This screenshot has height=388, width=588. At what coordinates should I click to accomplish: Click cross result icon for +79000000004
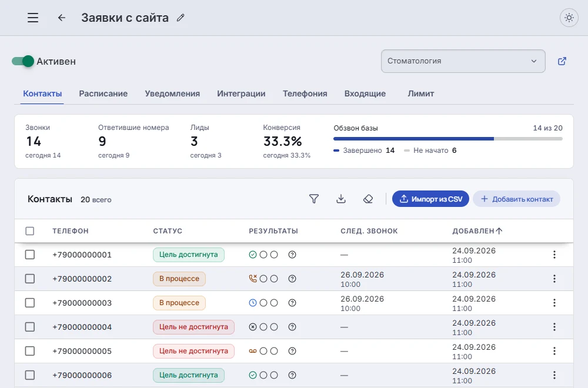pyautogui.click(x=253, y=327)
